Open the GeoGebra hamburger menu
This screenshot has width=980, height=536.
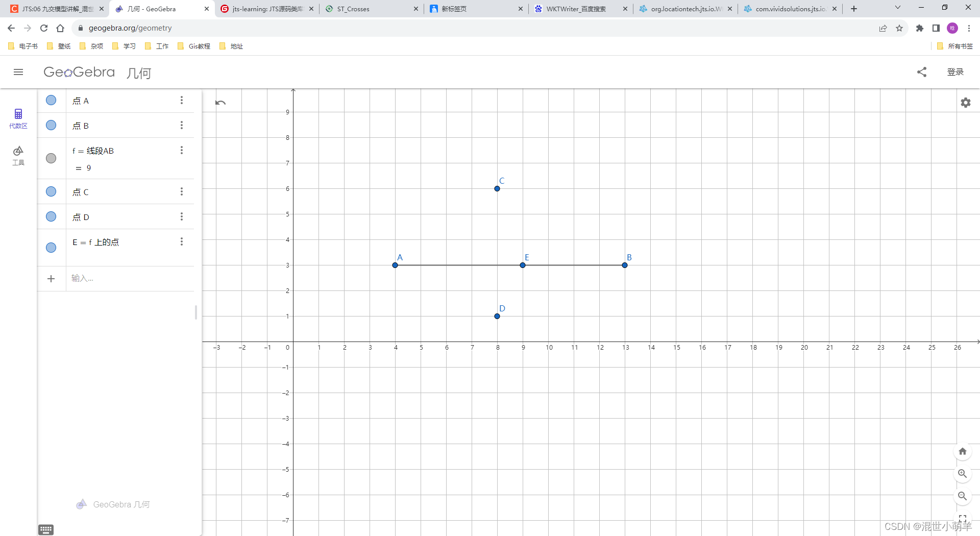pos(18,72)
